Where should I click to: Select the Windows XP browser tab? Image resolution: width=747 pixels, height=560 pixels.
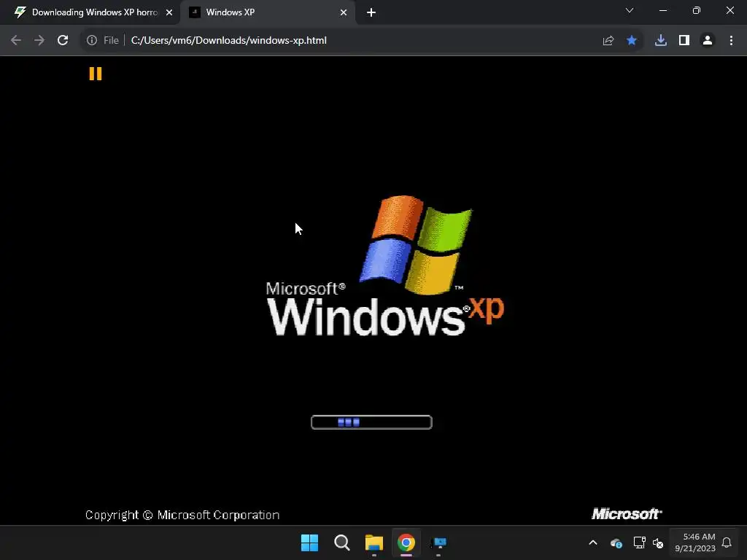pos(268,12)
